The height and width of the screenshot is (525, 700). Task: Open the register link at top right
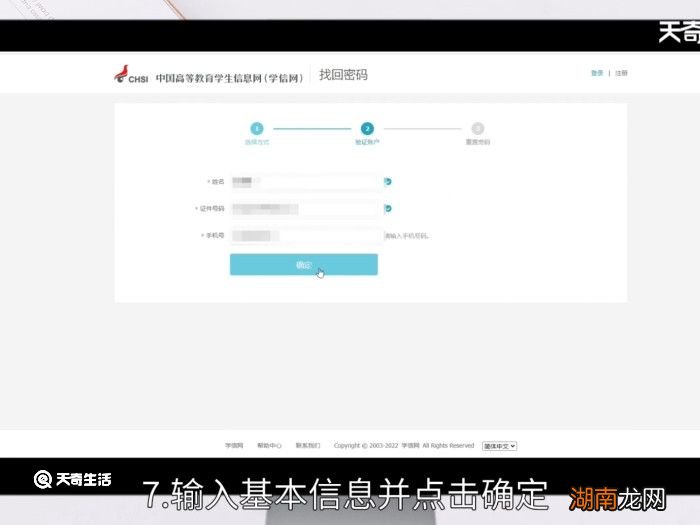pos(621,73)
